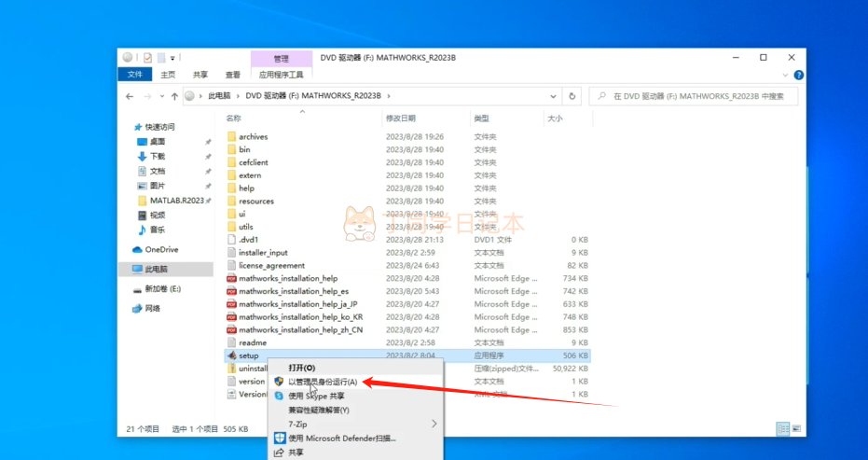Open the archives folder icon
This screenshot has height=460, width=868.
pyautogui.click(x=231, y=136)
